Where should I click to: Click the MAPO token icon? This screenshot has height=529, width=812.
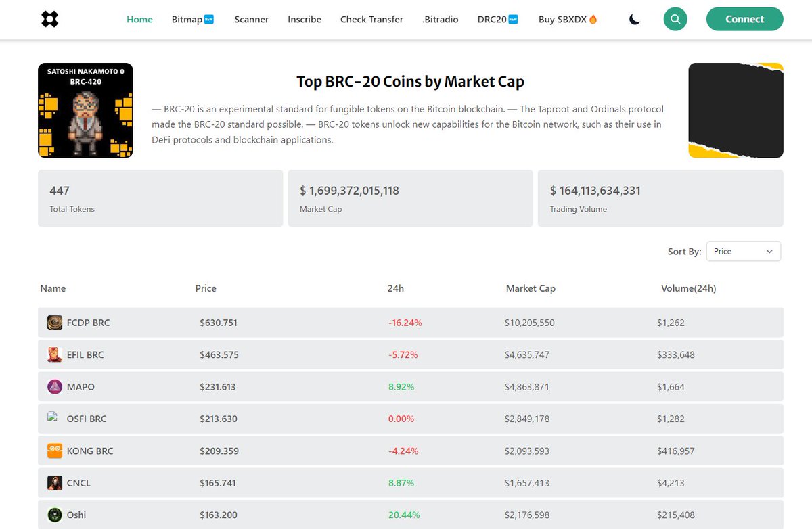pyautogui.click(x=55, y=386)
